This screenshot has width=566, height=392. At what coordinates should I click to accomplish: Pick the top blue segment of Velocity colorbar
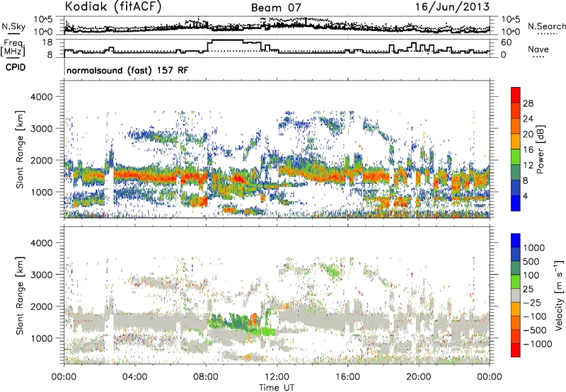[516, 241]
